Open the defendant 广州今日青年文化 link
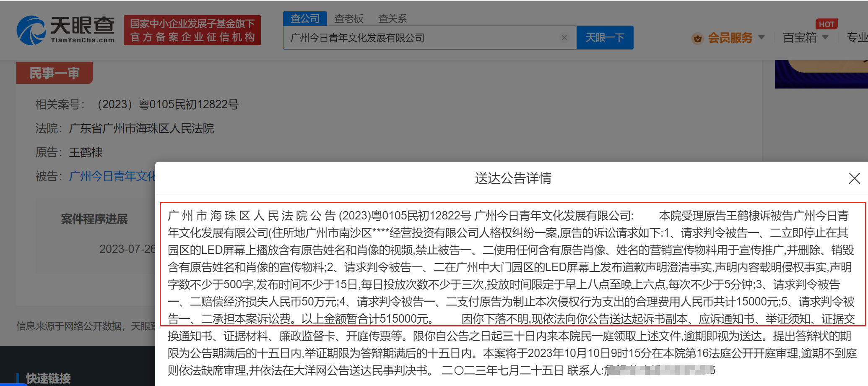The image size is (868, 386). (x=112, y=176)
